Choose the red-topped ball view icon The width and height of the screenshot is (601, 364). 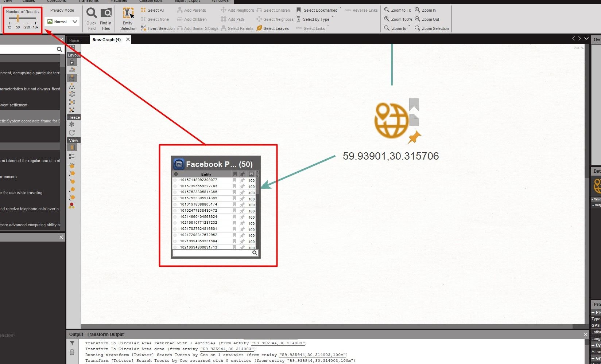(x=72, y=206)
